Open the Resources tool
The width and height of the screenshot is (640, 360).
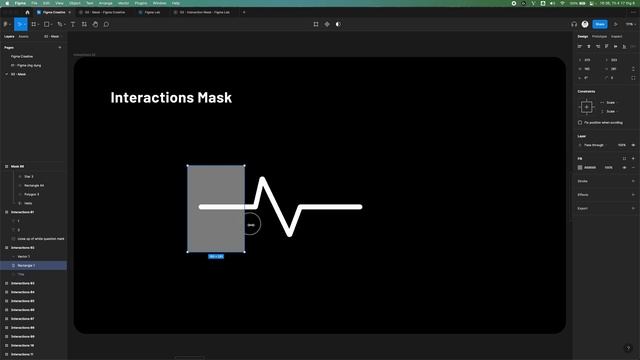pyautogui.click(x=84, y=24)
